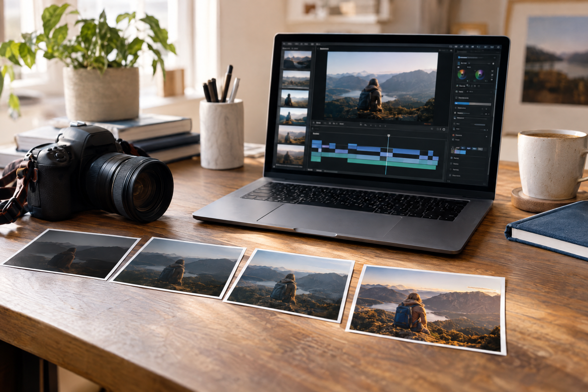Screen dimensions: 588x392
Task: Click the right purple-toned color wheel
Action: tap(480, 75)
